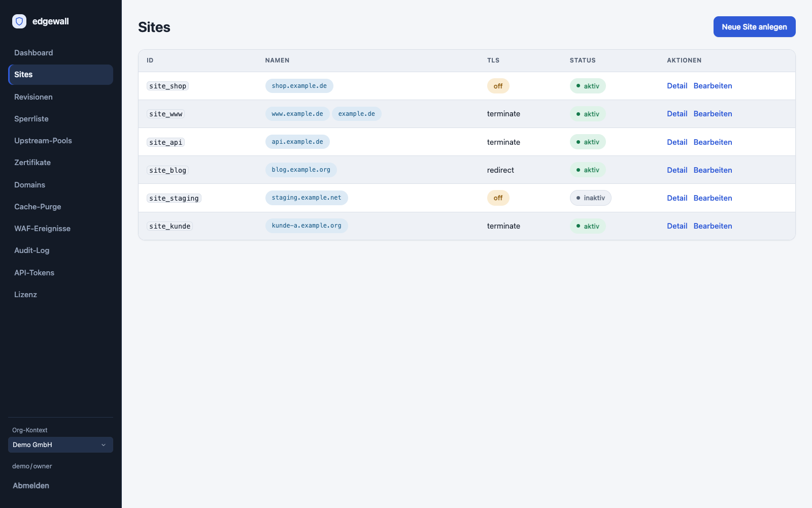This screenshot has height=508, width=812.
Task: Open Detail for site_www
Action: 677,114
